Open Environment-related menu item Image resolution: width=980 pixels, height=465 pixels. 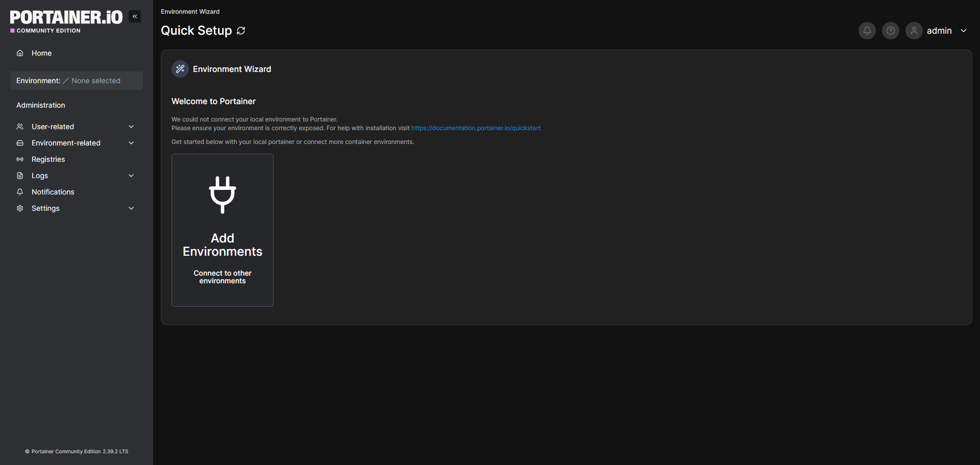[x=77, y=143]
